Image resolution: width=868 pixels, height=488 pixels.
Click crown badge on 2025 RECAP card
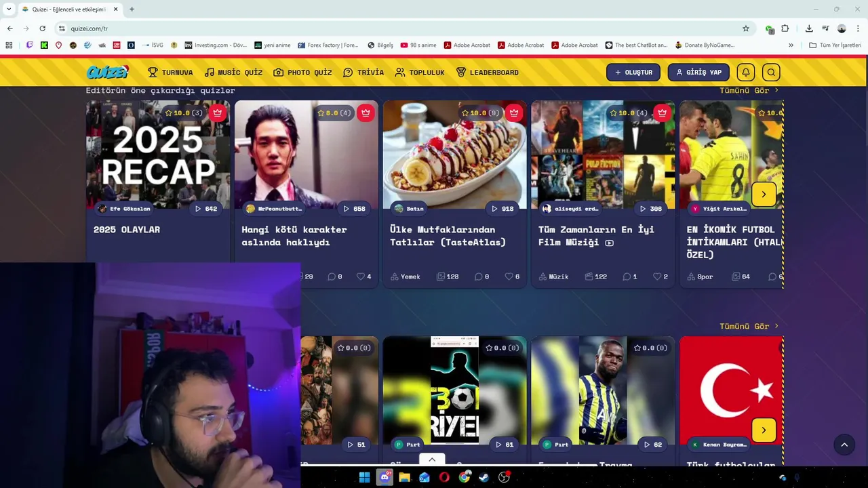coord(217,113)
